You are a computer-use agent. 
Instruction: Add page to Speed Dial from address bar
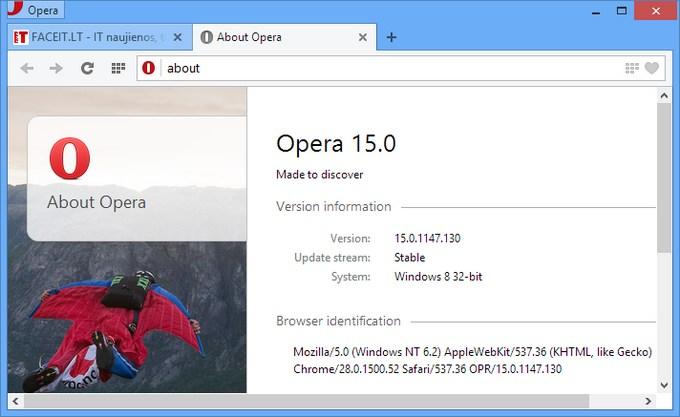coord(632,68)
